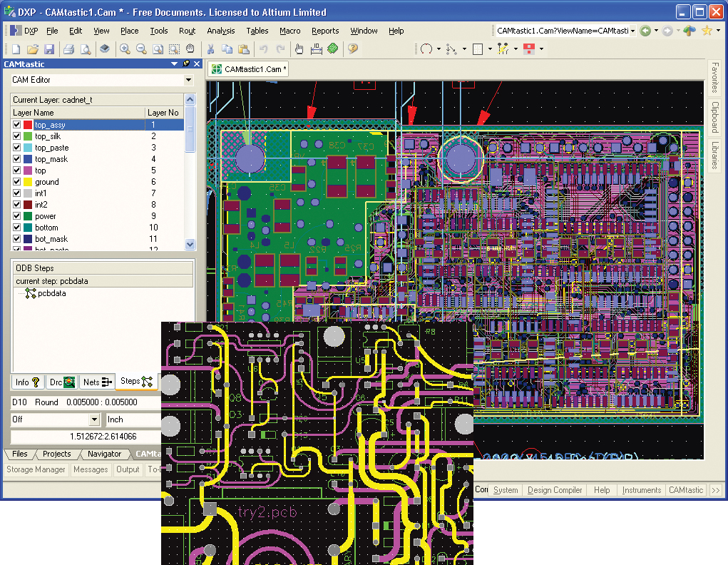Click the Save disk icon

coord(49,49)
